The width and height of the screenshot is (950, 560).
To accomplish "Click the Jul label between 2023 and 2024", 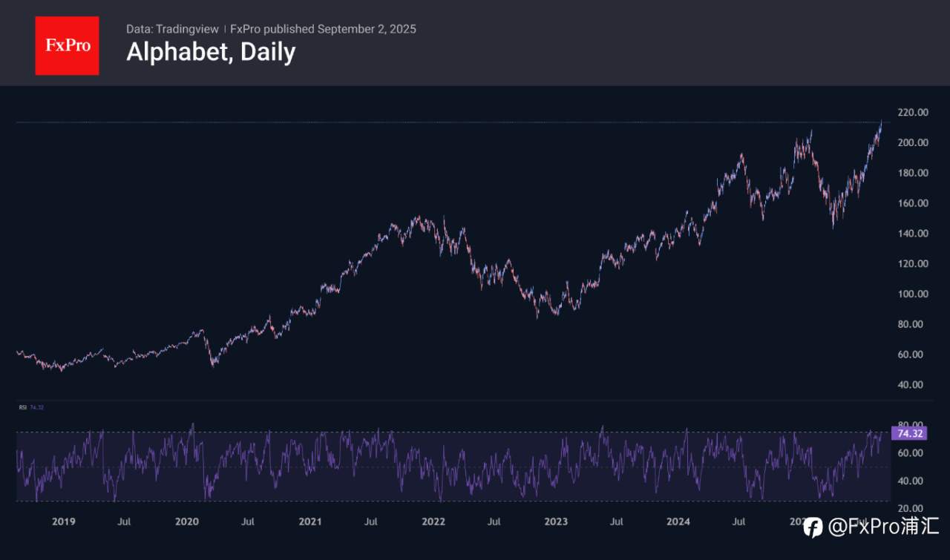I will [616, 522].
